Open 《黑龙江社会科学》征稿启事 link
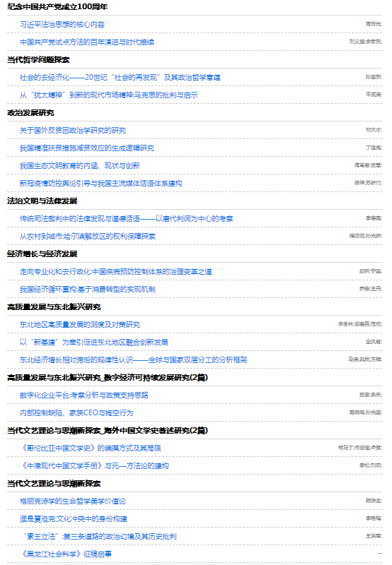This screenshot has width=392, height=565. tap(66, 554)
